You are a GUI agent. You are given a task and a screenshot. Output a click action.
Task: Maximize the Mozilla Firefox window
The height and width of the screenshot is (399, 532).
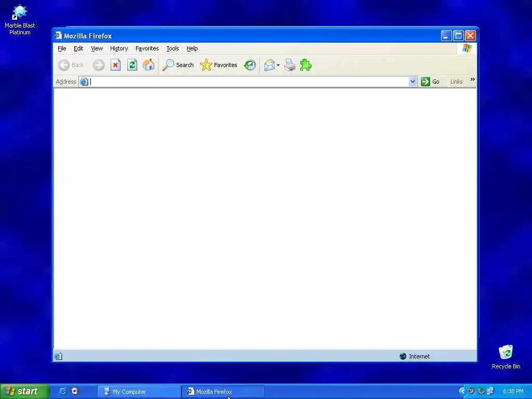pyautogui.click(x=458, y=36)
